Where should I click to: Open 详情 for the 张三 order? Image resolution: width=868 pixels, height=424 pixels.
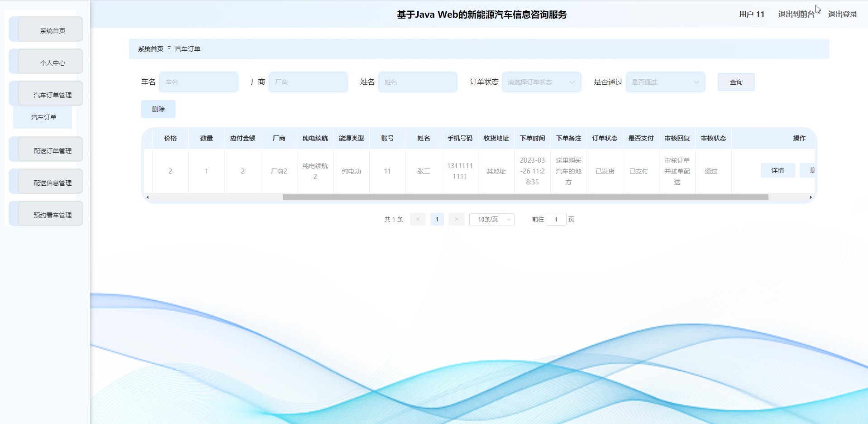tap(777, 170)
